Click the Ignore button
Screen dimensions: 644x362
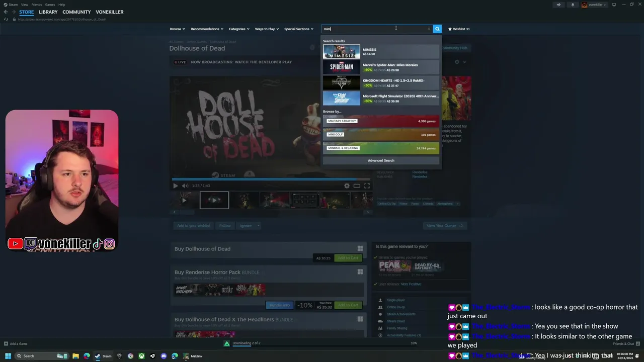tap(246, 226)
